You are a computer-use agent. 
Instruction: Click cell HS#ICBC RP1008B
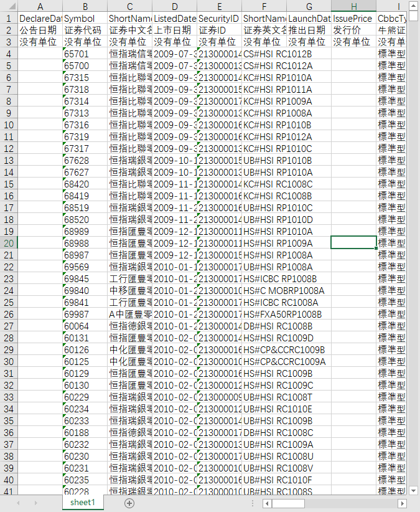pyautogui.click(x=280, y=278)
